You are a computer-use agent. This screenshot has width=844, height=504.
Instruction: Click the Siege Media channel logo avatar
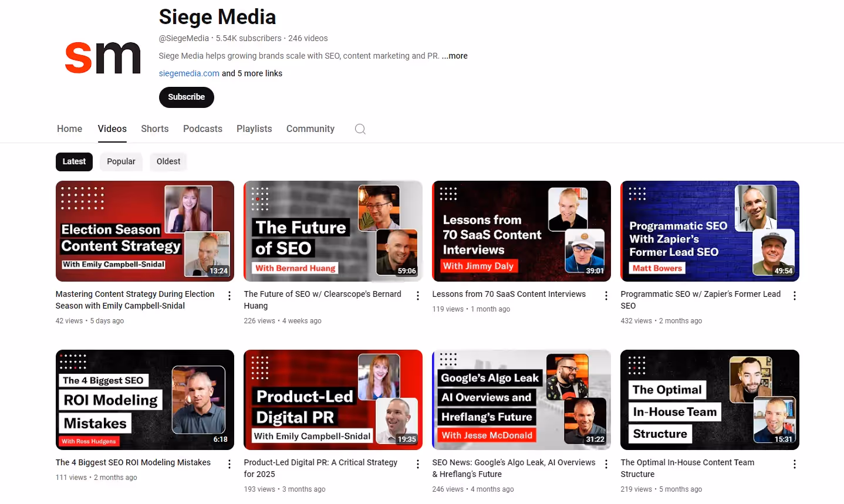pos(103,57)
